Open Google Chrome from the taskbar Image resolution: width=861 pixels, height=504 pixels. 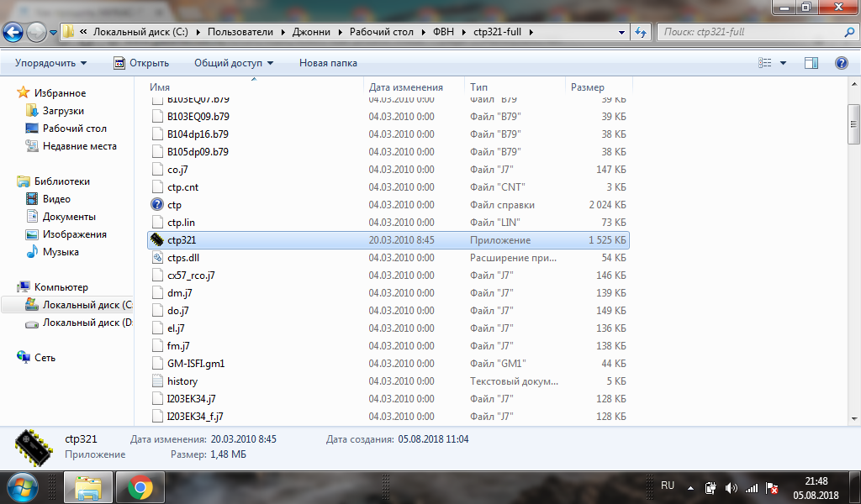pyautogui.click(x=140, y=487)
